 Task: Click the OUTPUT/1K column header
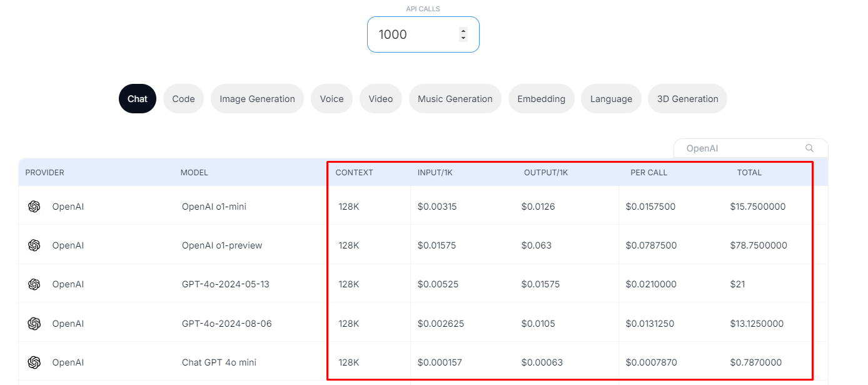[546, 173]
